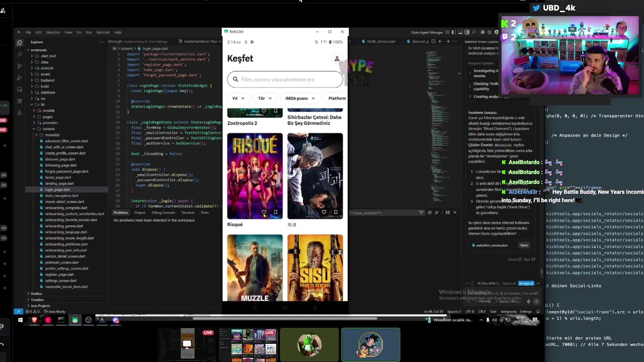Open the File menu
Screen dimensions: 644x362
pyautogui.click(x=28, y=32)
